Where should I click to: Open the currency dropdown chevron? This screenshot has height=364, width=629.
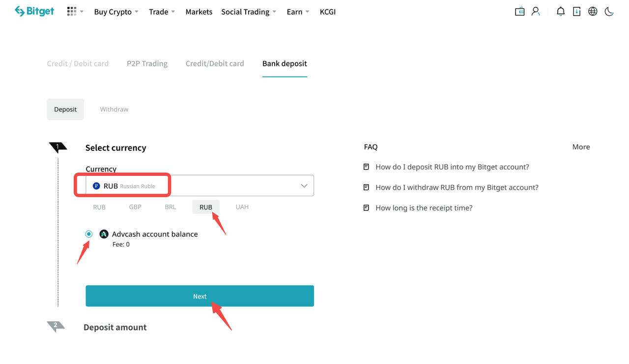[304, 186]
